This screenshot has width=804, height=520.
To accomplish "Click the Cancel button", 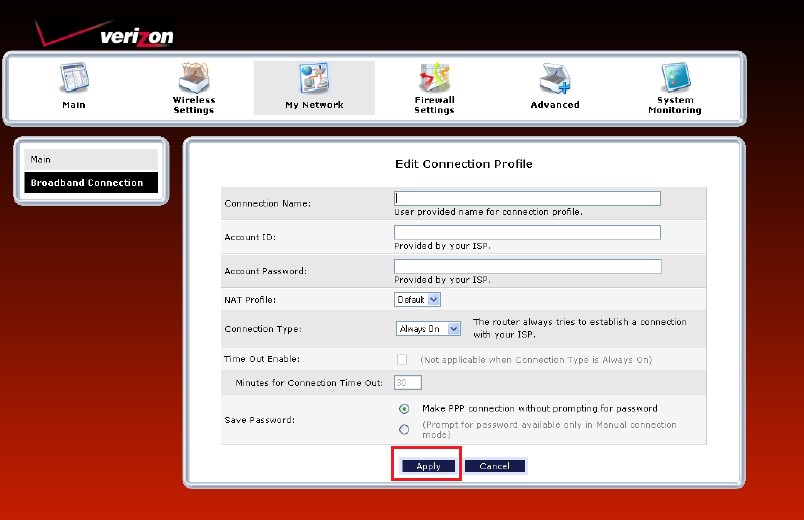I will 495,466.
